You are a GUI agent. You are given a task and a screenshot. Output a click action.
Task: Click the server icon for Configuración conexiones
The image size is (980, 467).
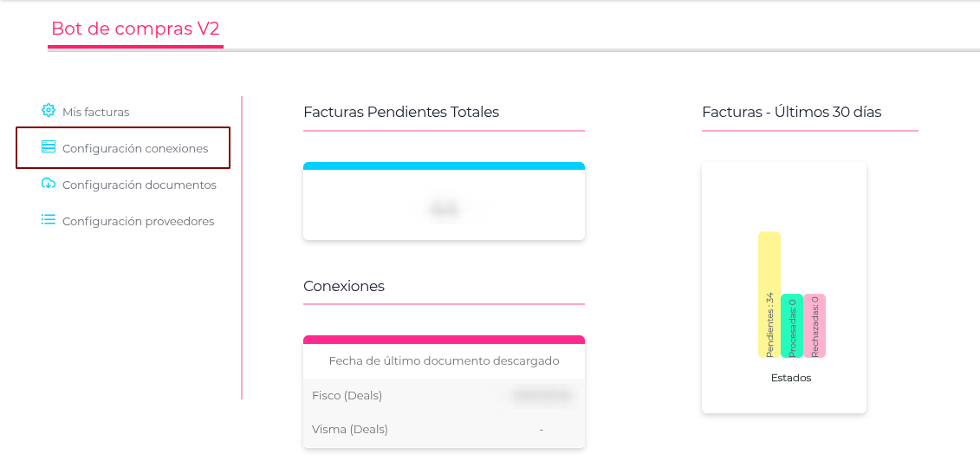(49, 147)
